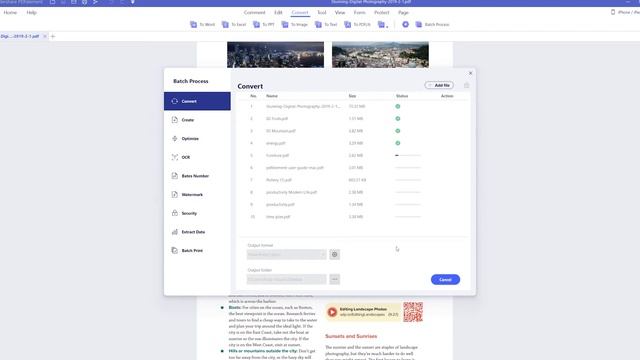Screen dimensions: 640x360
Task: Add a new document tab
Action: click(53, 36)
